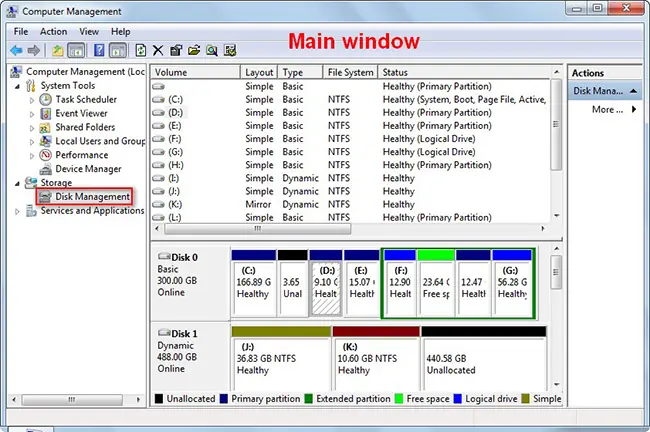Toggle the Show/Hide Console Tree button
The width and height of the screenshot is (650, 432).
tap(76, 51)
